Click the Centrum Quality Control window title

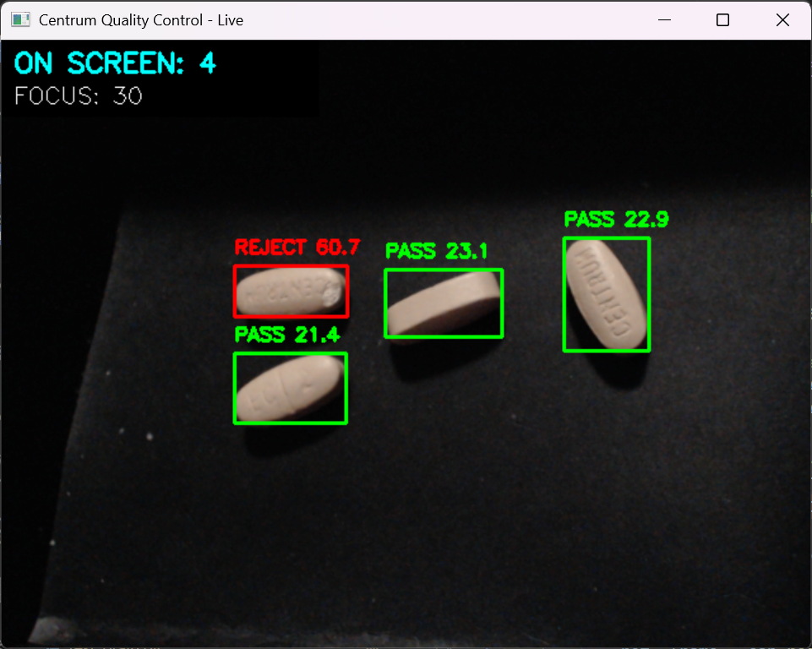tap(140, 20)
